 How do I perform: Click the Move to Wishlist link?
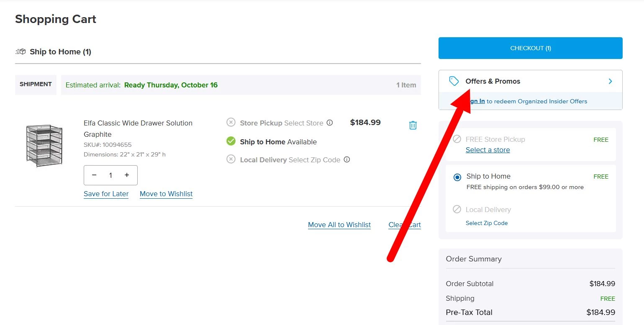pyautogui.click(x=166, y=194)
